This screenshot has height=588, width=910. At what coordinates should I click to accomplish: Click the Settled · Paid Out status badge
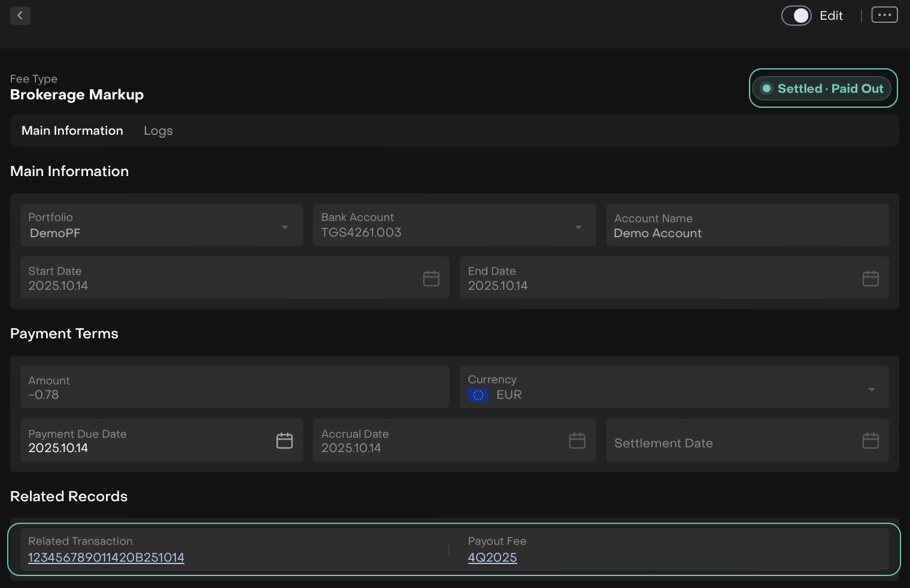(823, 89)
